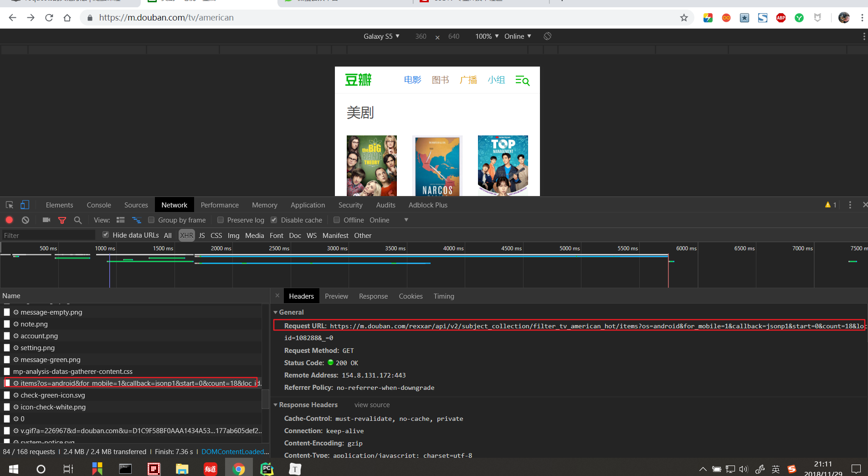The width and height of the screenshot is (868, 476).
Task: Open the 100% zoom dropdown
Action: [487, 36]
